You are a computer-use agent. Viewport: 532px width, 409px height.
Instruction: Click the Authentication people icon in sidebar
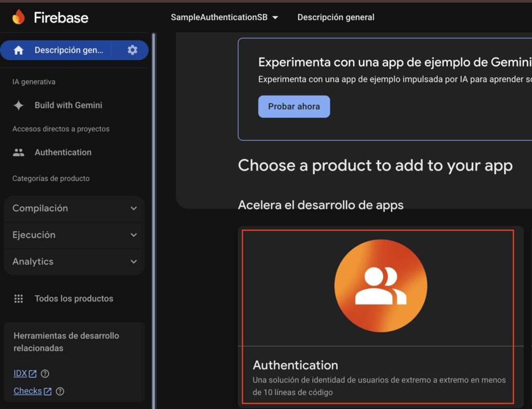(18, 152)
